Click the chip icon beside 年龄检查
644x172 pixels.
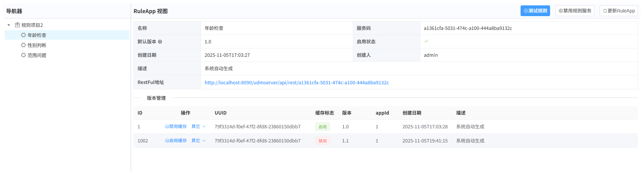23,35
